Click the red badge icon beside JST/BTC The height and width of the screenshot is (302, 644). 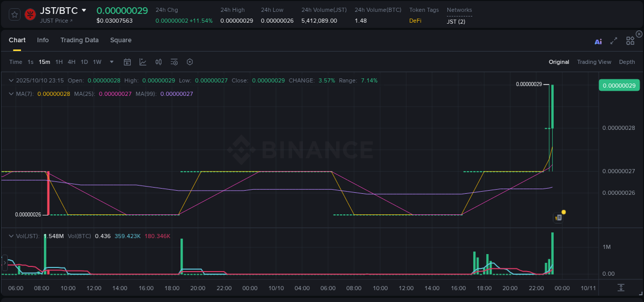30,14
